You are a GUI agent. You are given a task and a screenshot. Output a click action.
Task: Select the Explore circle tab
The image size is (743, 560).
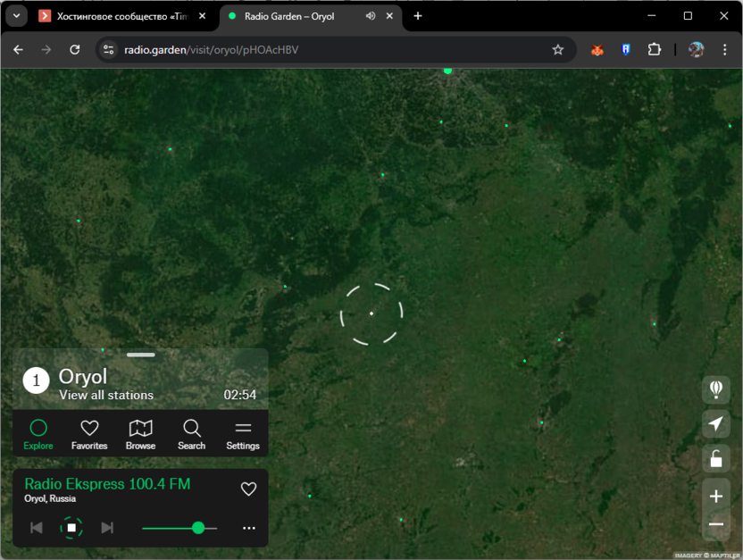click(x=38, y=433)
